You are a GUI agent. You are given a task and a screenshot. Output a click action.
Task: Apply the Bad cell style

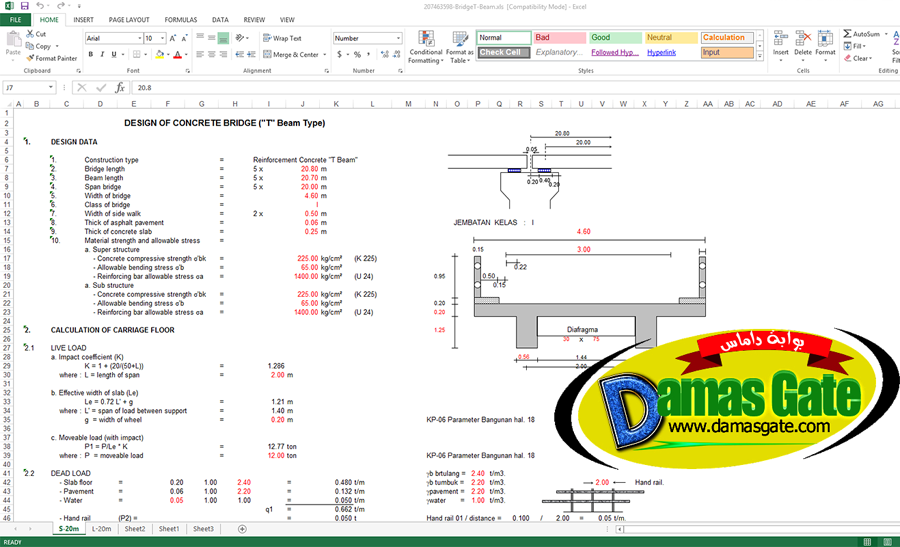pyautogui.click(x=560, y=37)
